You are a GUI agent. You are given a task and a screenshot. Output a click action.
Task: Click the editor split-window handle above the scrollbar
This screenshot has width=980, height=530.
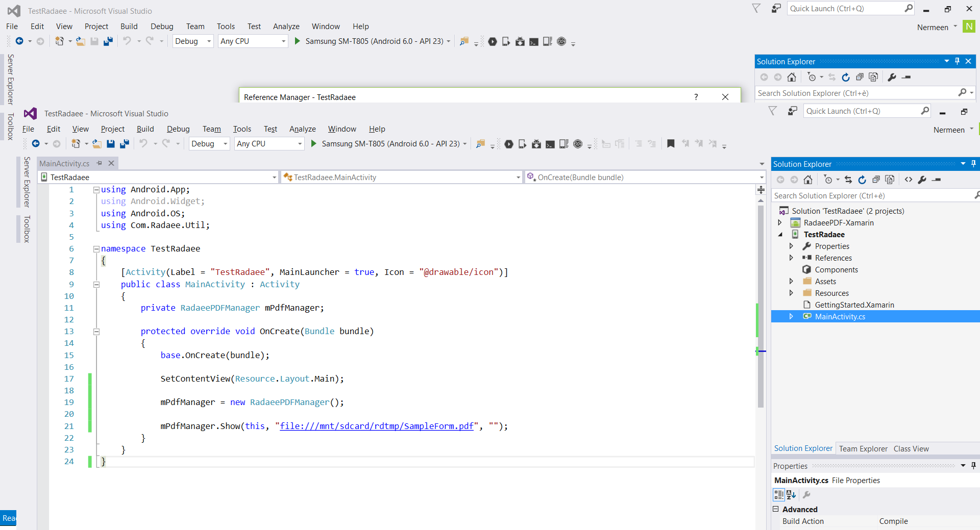[761, 190]
